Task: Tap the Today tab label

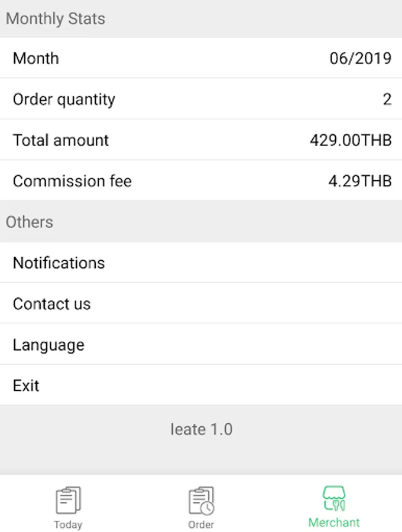Action: click(x=68, y=524)
